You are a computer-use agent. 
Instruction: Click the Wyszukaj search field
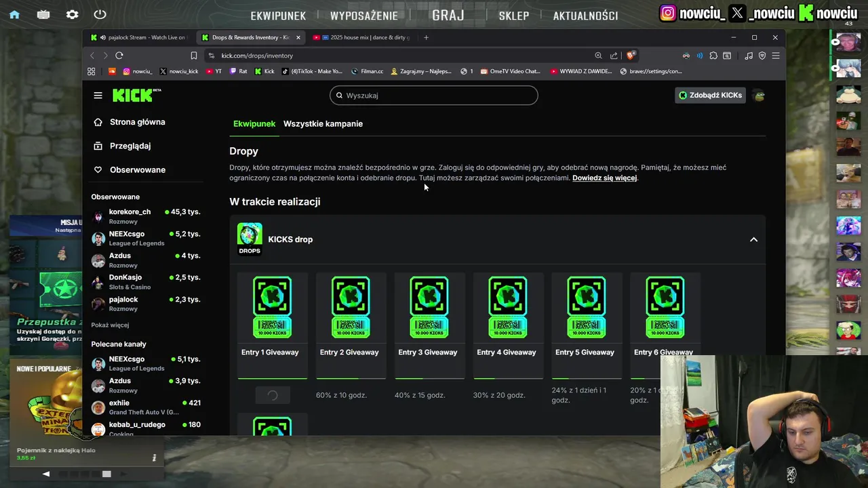434,96
